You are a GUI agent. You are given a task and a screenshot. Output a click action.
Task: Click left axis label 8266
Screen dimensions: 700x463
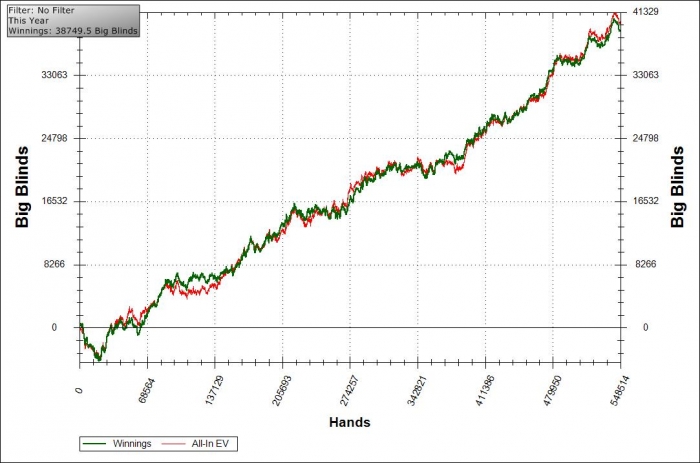pyautogui.click(x=54, y=264)
